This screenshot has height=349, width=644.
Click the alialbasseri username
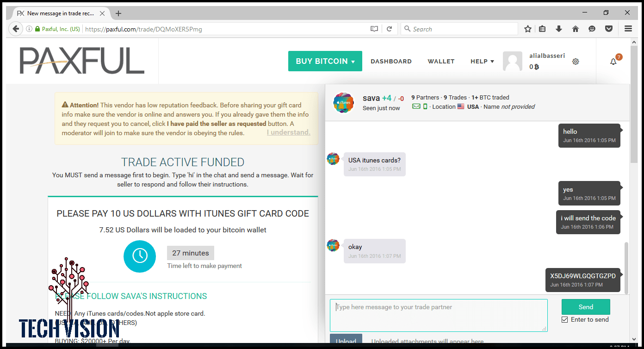(x=547, y=56)
